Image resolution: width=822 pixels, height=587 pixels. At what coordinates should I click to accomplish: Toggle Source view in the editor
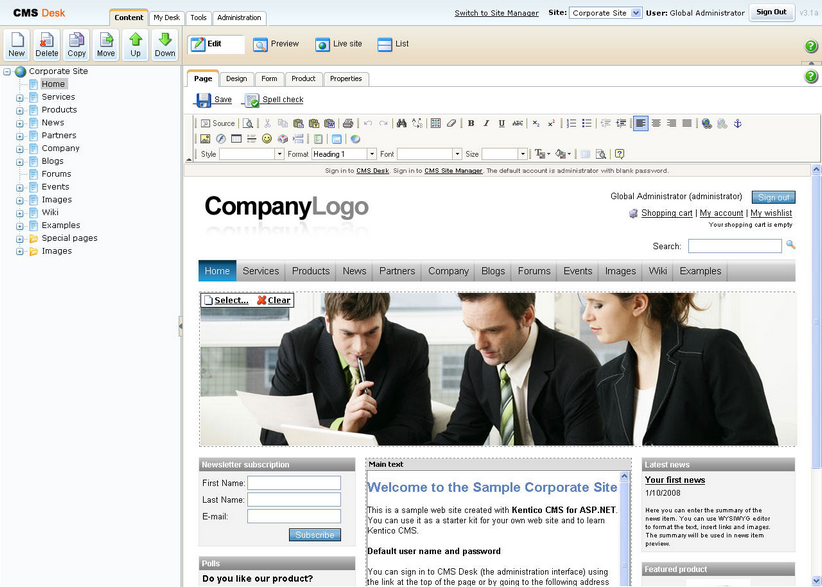[218, 123]
